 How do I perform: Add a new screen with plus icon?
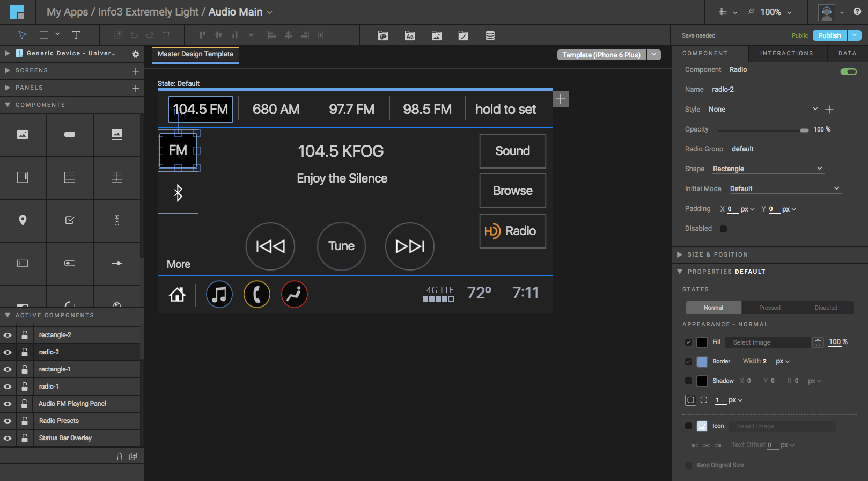click(136, 71)
